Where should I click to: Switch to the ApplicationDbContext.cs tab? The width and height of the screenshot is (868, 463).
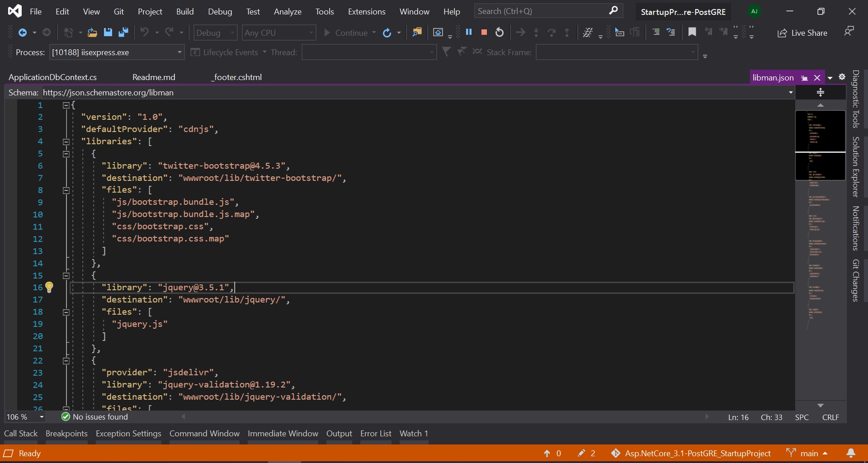pyautogui.click(x=53, y=77)
